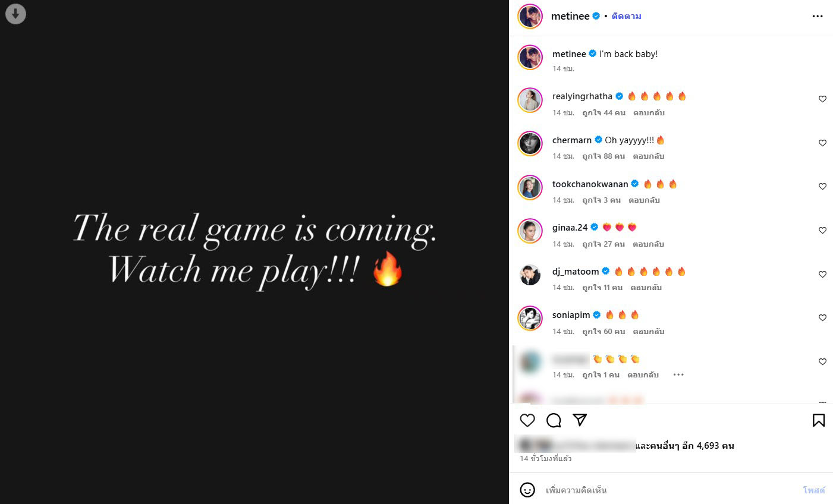Image resolution: width=833 pixels, height=504 pixels.
Task: View tookchanokwanan's profile picture
Action: (x=530, y=187)
